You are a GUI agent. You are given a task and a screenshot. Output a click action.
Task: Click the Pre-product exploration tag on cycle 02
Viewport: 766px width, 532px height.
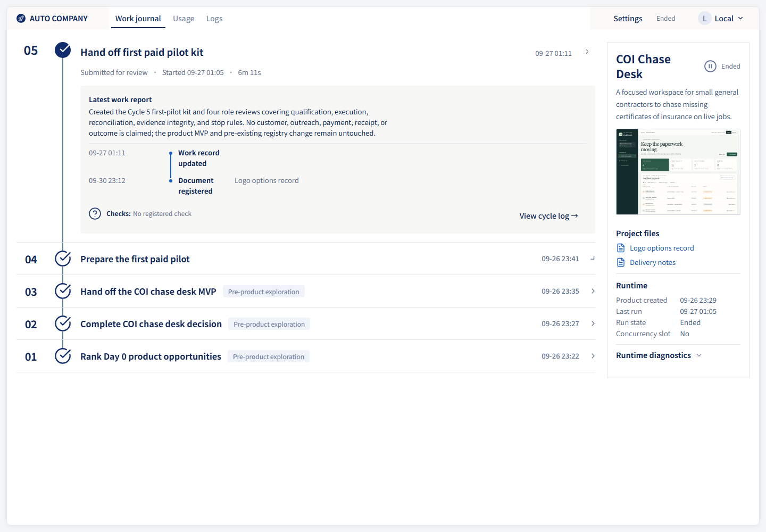click(x=269, y=324)
